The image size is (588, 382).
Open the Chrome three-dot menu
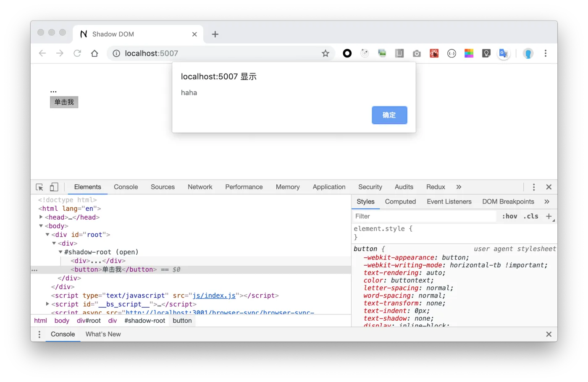click(546, 53)
